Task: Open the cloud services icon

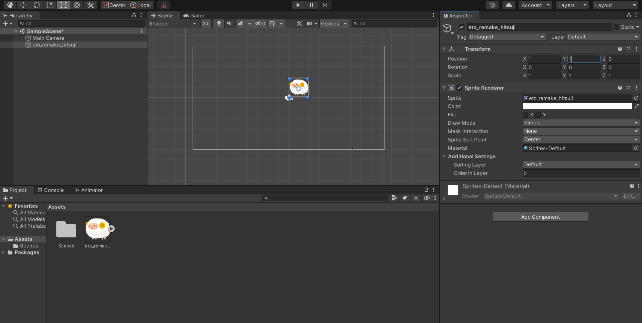Action: [509, 5]
